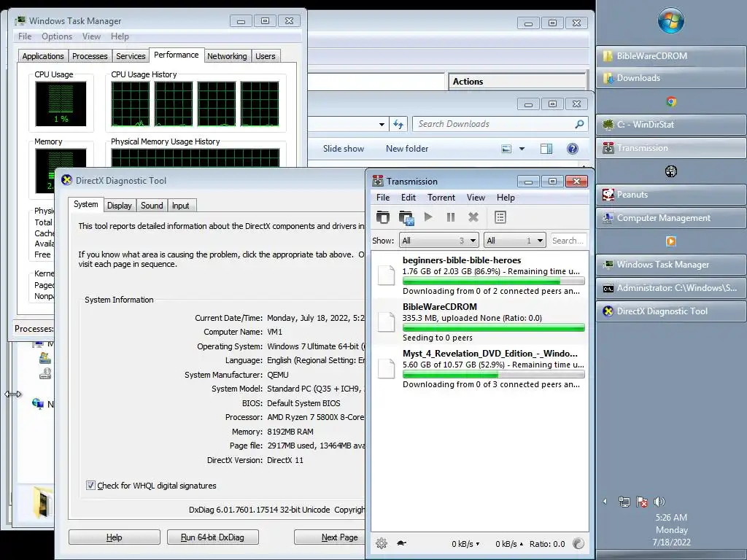Switch to C: - WinDirStat taskbar button
The image size is (747, 560).
click(671, 124)
